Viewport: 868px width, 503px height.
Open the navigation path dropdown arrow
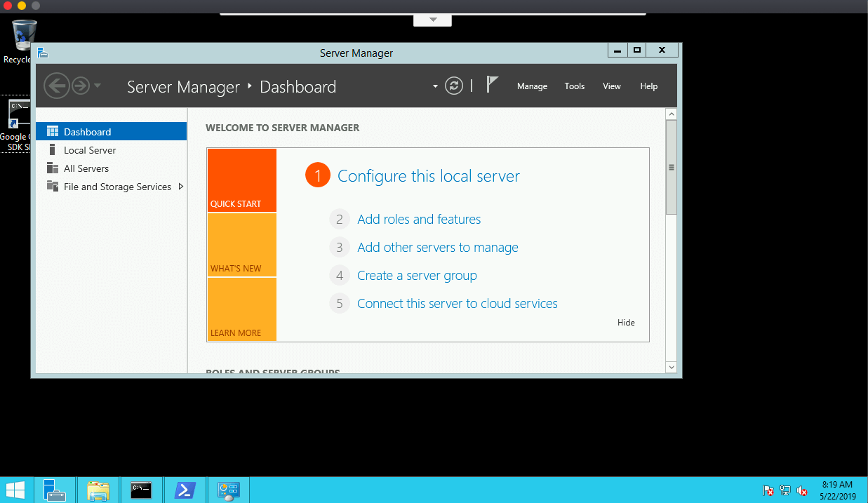point(435,86)
